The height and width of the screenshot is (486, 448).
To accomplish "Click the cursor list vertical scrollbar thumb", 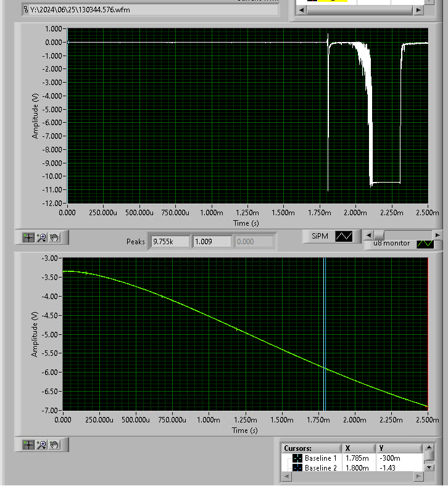I will (x=429, y=456).
